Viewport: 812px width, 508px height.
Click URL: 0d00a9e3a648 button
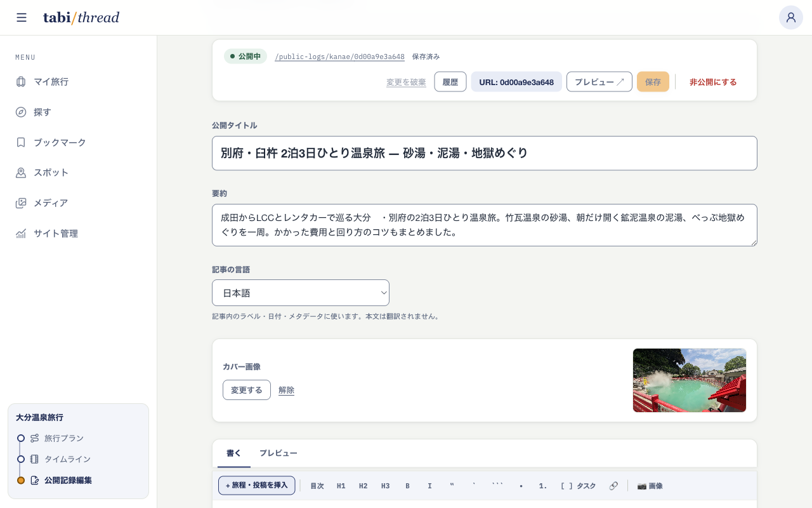[516, 82]
